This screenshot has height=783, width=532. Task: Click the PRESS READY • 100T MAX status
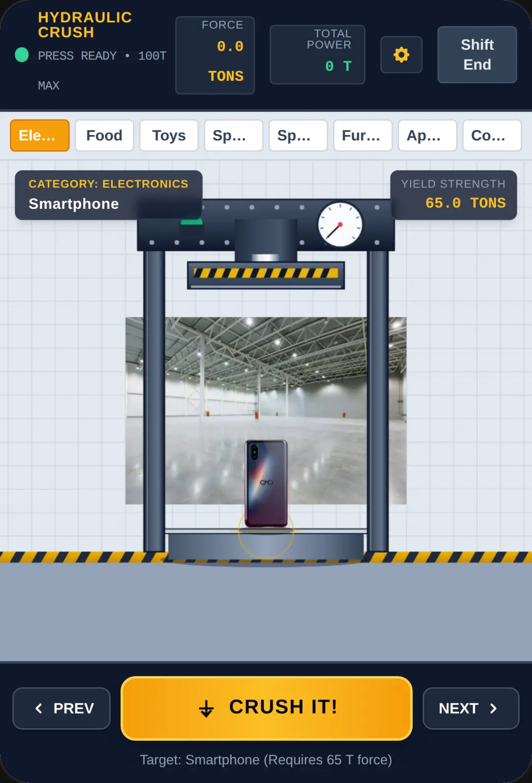(x=102, y=70)
